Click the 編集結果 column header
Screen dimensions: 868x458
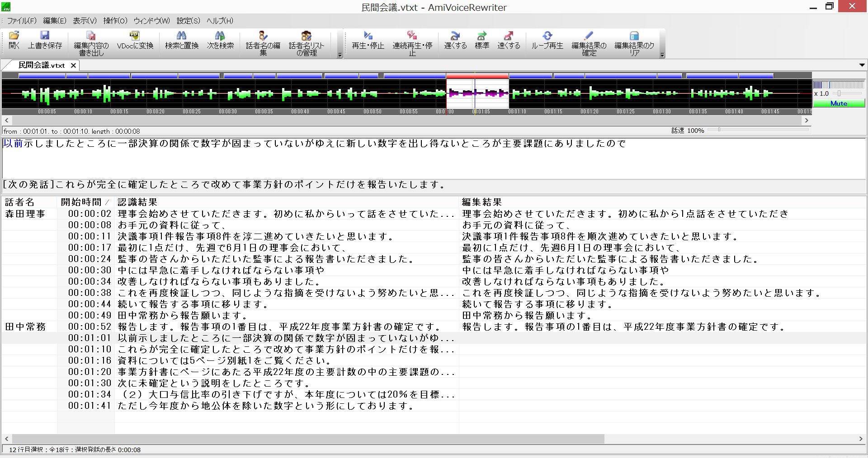pyautogui.click(x=662, y=202)
